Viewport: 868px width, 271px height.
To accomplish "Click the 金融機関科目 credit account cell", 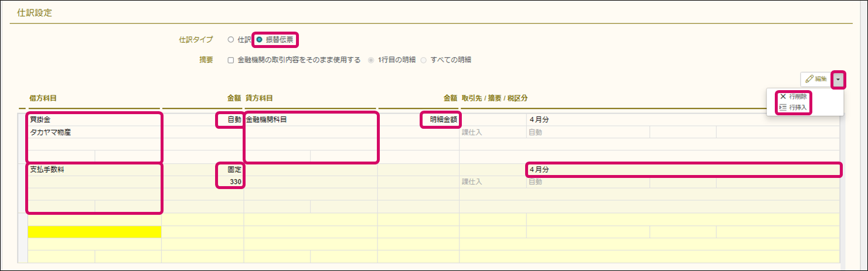I will (311, 120).
